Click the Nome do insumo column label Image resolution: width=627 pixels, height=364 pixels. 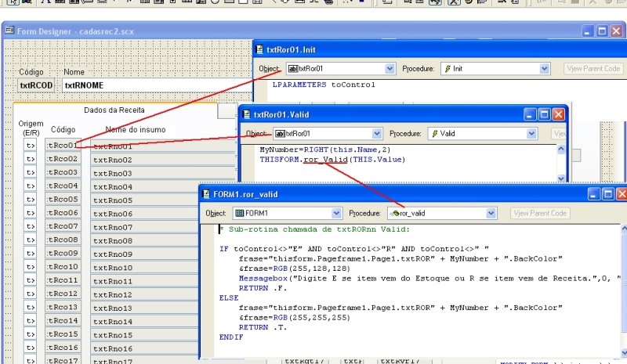135,129
